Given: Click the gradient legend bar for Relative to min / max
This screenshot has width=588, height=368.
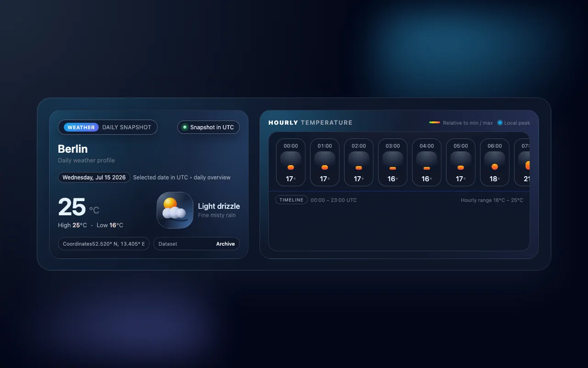Looking at the screenshot, I should point(435,123).
